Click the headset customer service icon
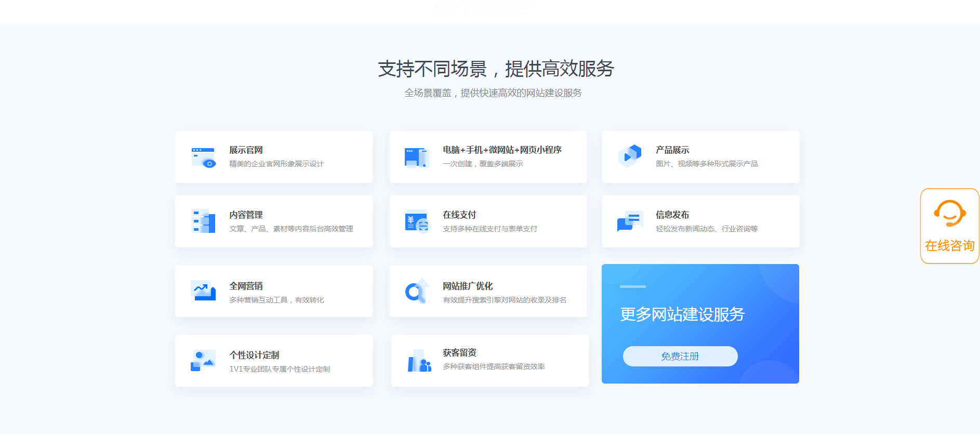 [949, 214]
